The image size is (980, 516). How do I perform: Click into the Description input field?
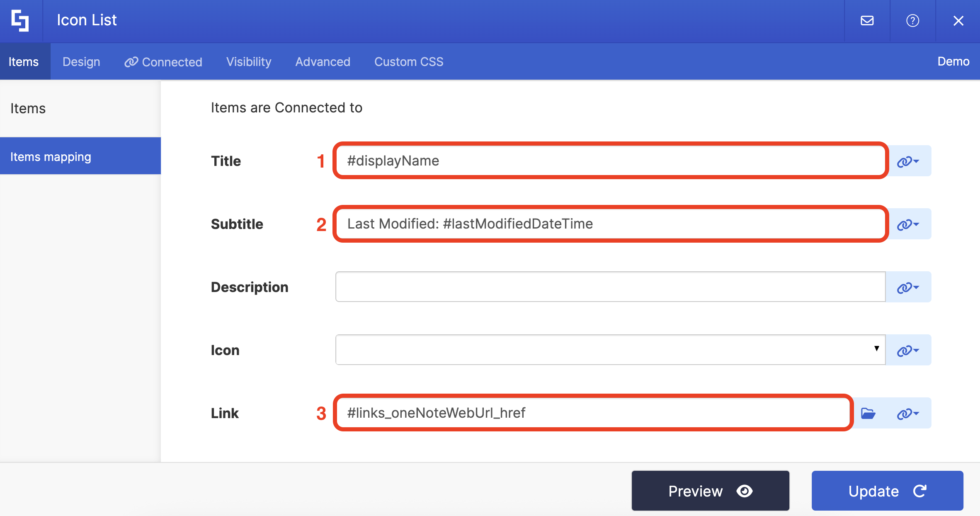(610, 287)
